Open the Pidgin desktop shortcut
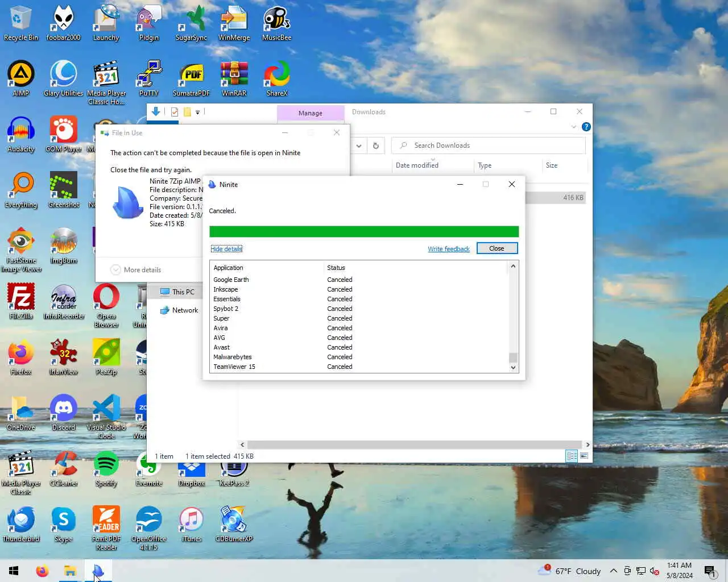The width and height of the screenshot is (728, 582). click(148, 23)
